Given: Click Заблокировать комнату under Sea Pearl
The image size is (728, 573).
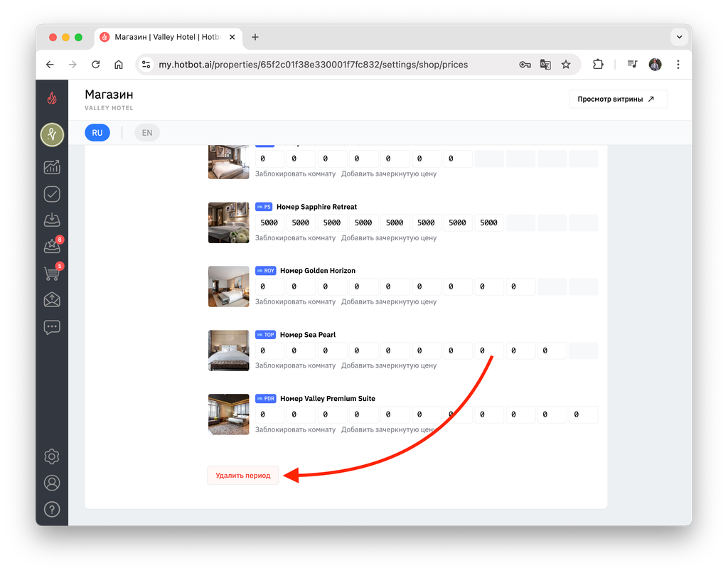Looking at the screenshot, I should pos(295,365).
